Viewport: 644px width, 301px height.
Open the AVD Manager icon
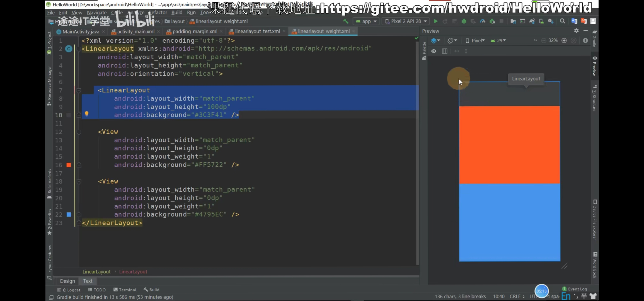pyautogui.click(x=541, y=21)
